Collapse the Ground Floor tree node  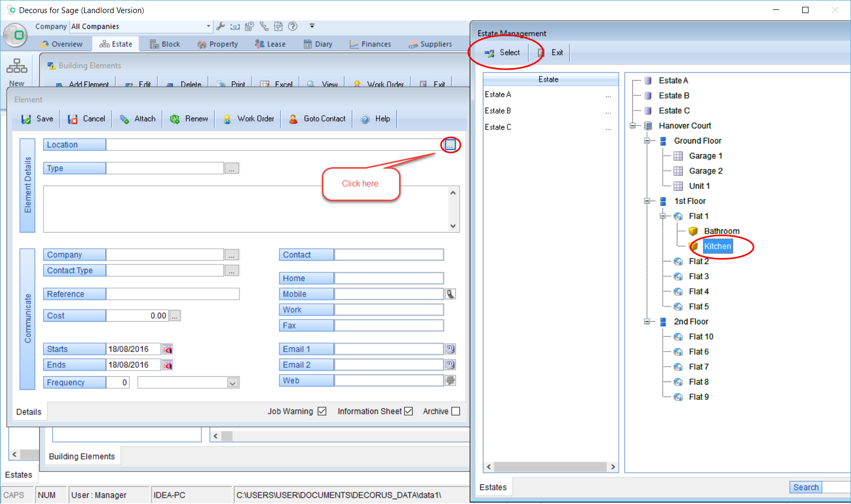(x=648, y=141)
